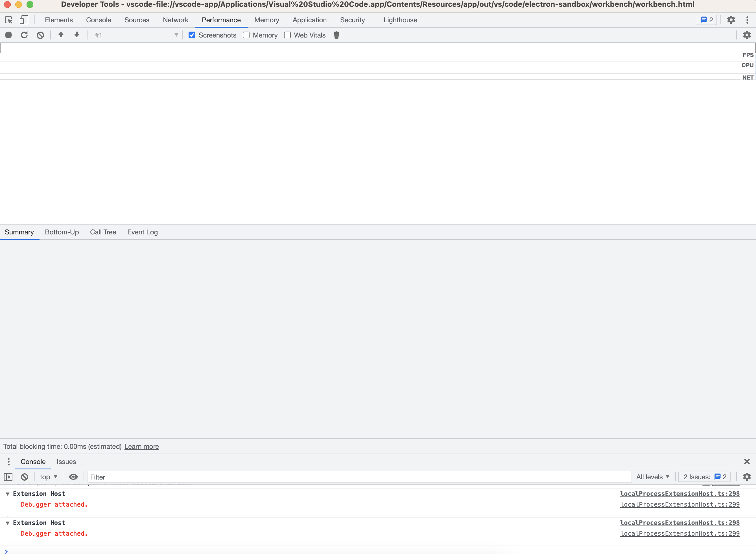This screenshot has width=756, height=554.
Task: Open the top frame context dropdown
Action: click(x=48, y=476)
